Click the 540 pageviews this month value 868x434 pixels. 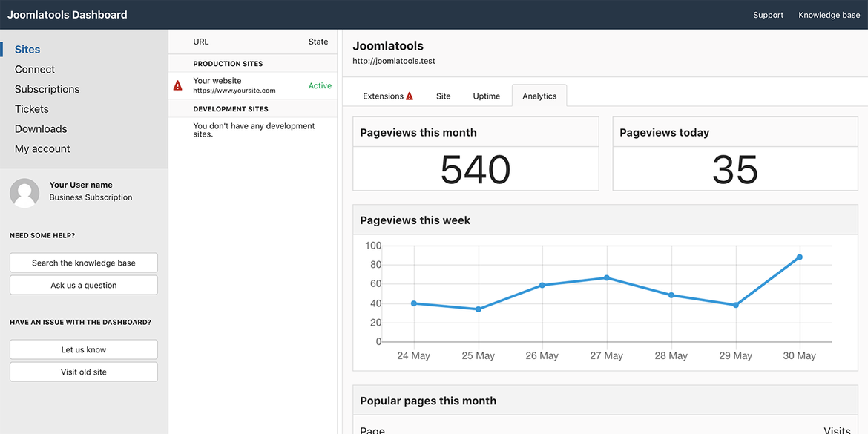click(476, 169)
